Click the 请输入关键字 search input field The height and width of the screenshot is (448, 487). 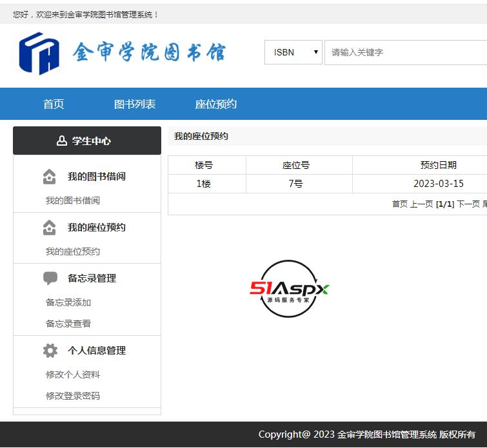coord(406,52)
